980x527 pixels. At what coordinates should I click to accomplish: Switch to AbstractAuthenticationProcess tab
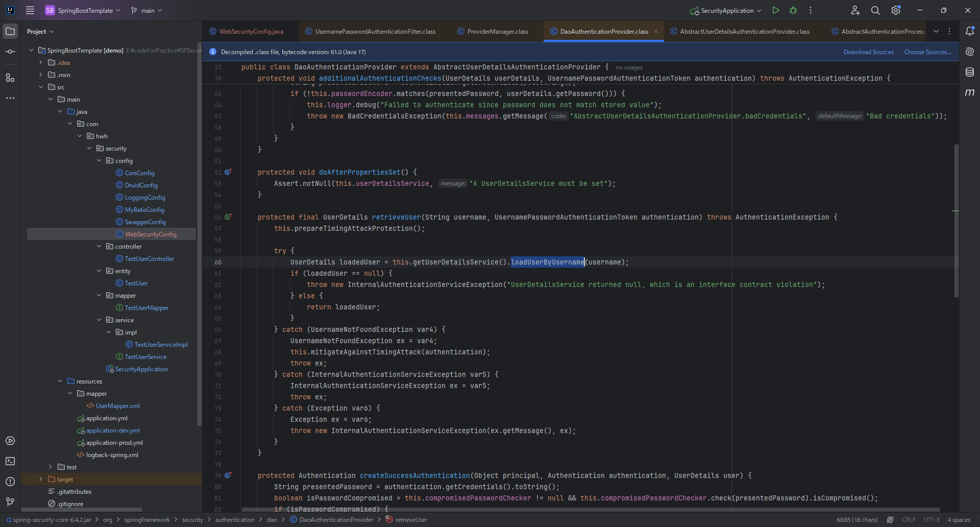[x=878, y=31]
